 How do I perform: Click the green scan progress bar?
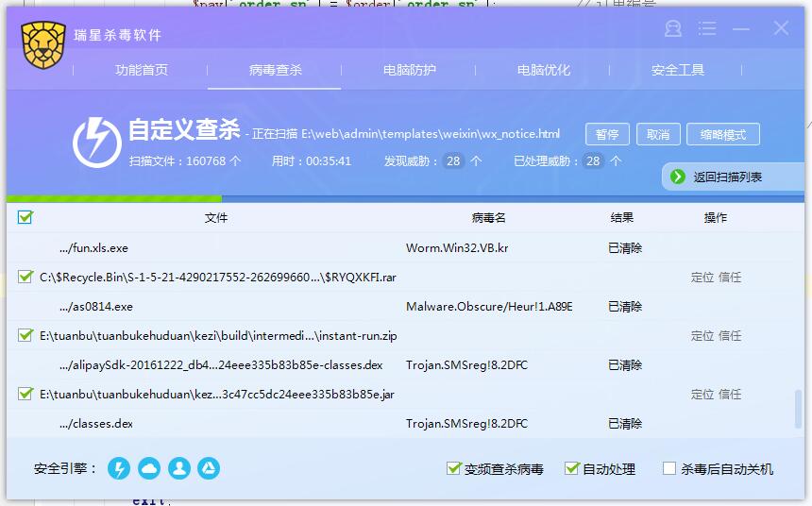pos(114,199)
